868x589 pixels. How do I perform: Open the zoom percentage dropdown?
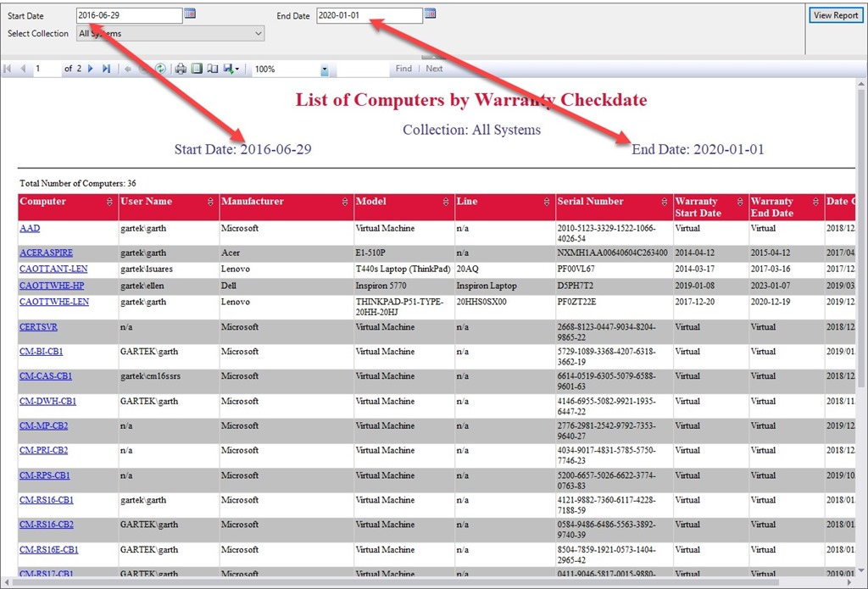click(x=323, y=69)
